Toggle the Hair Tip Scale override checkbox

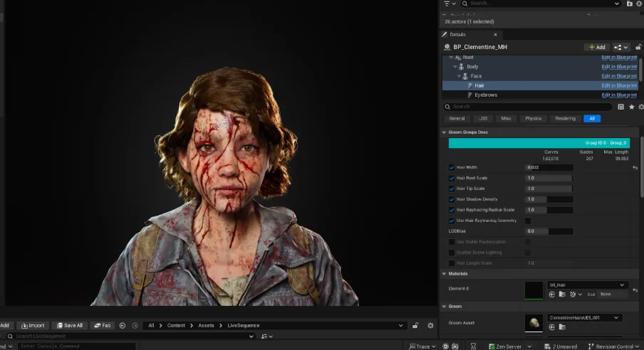click(452, 189)
